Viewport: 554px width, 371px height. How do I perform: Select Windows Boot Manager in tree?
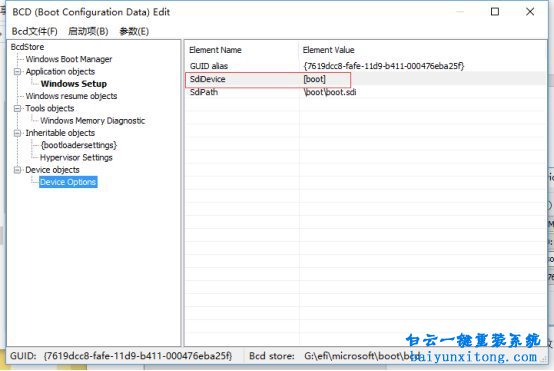coord(69,59)
